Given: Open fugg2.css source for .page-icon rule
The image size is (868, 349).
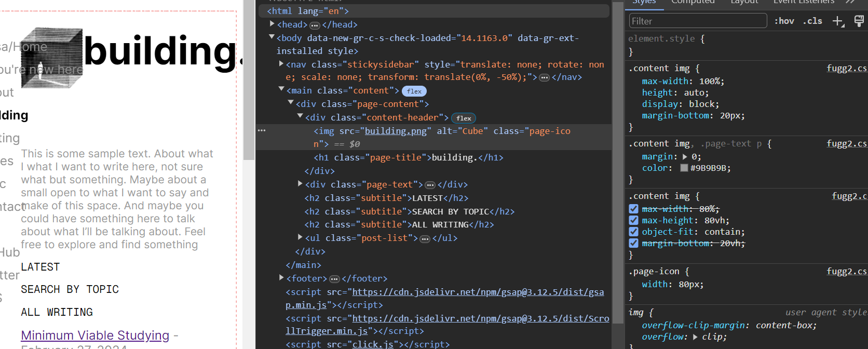Looking at the screenshot, I should click(x=847, y=272).
